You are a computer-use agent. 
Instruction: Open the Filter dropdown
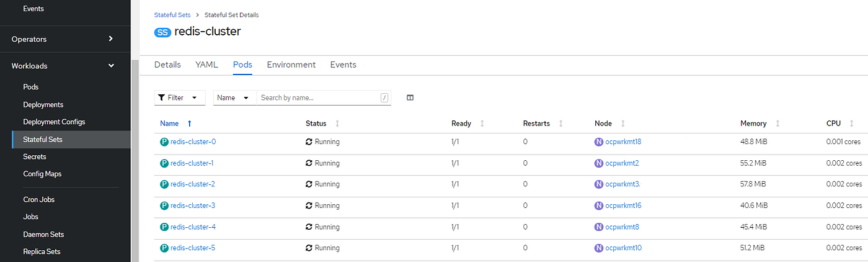coord(180,97)
